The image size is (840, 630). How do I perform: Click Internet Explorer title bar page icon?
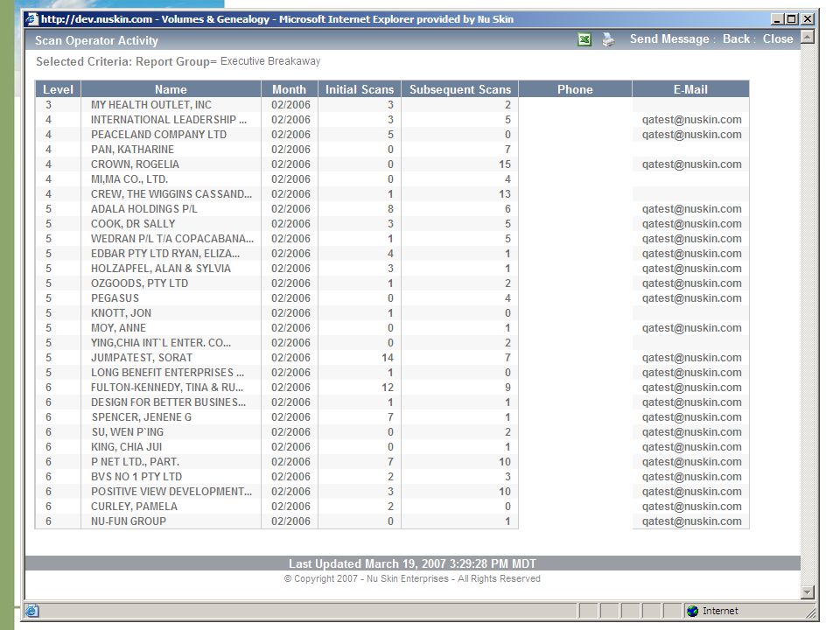pos(32,19)
